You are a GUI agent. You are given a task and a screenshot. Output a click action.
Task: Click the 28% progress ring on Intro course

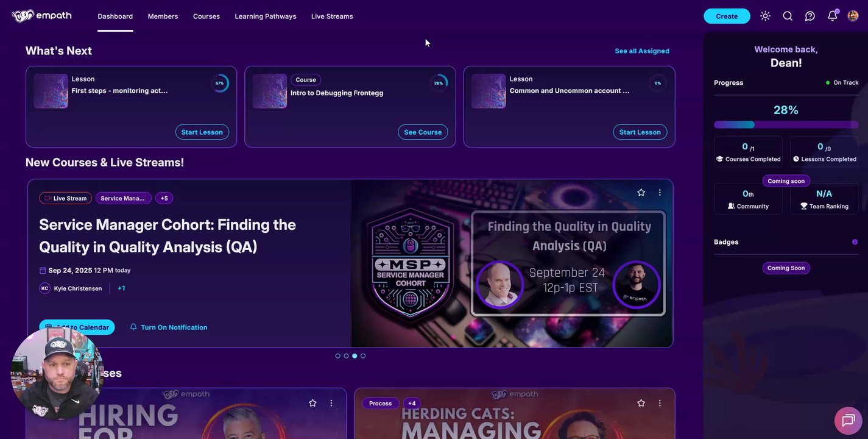tap(439, 83)
